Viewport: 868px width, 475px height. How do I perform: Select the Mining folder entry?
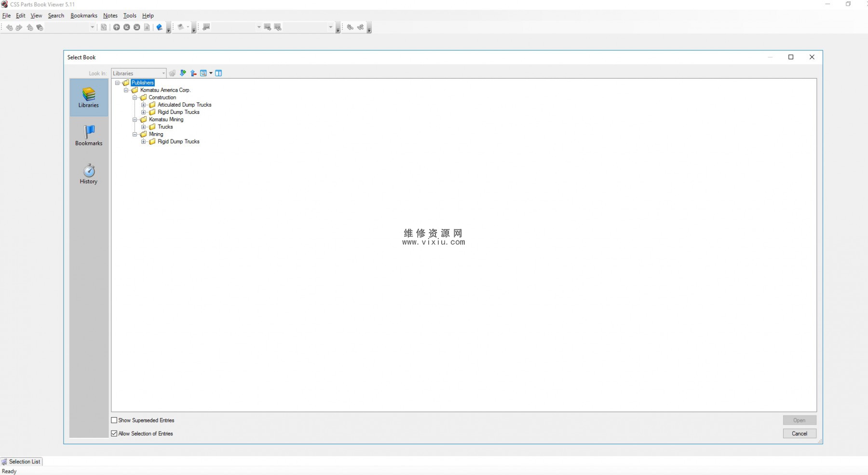(156, 134)
